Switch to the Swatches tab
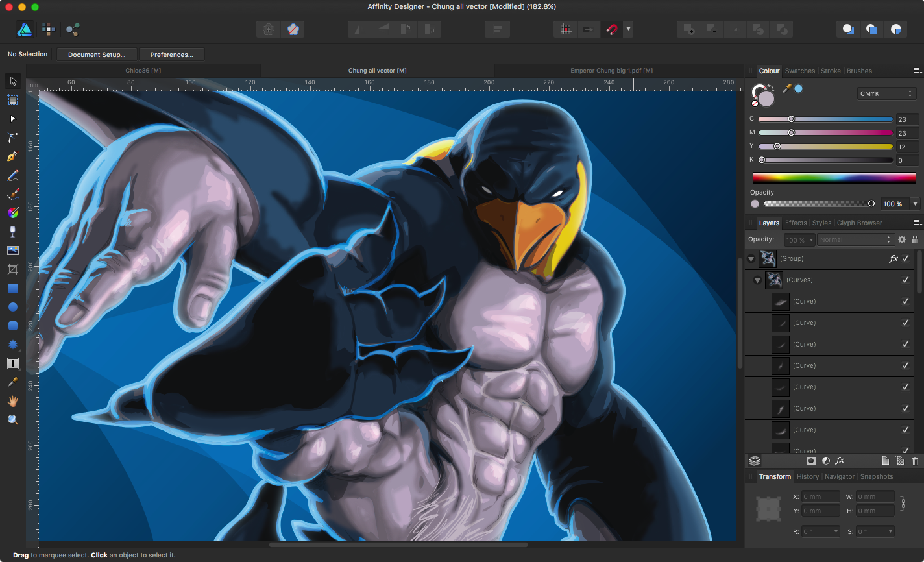 (x=799, y=71)
